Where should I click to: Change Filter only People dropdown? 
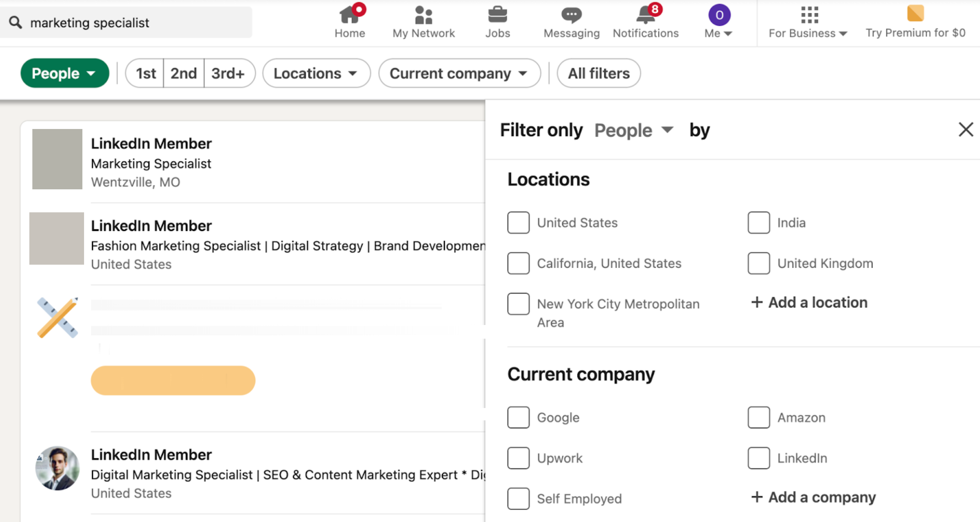(x=634, y=130)
